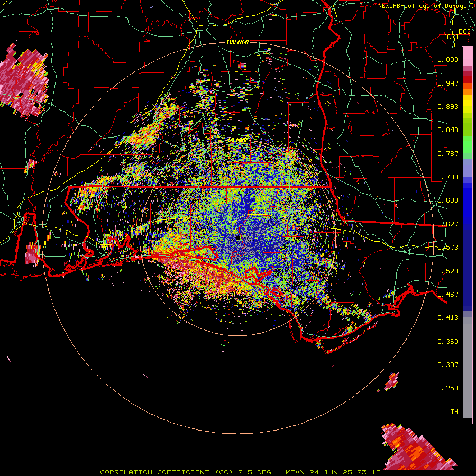Viewport: 476px width, 476px height.
Task: Click the 0.253 color scale value
Action: click(448, 388)
